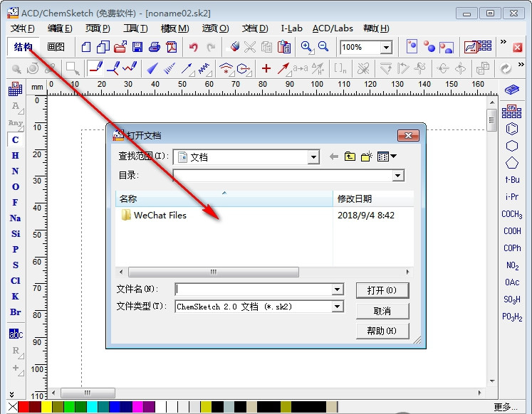The image size is (532, 414).
Task: Switch to the 画图 Draw mode tab
Action: [56, 47]
